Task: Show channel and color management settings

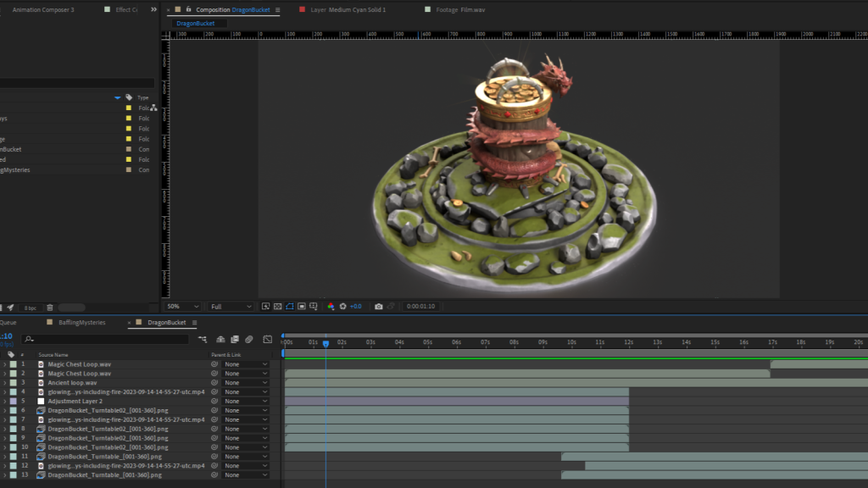Action: click(331, 306)
